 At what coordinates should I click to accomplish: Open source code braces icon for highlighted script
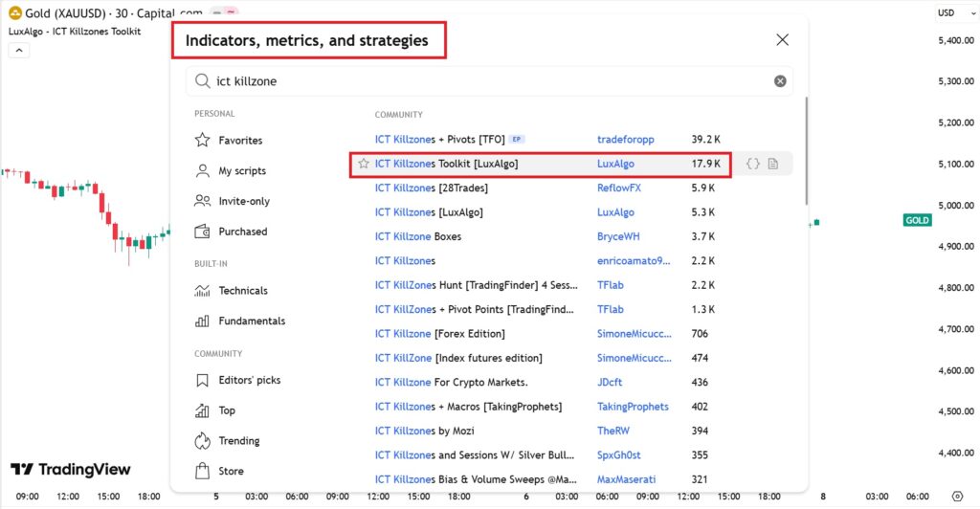click(x=753, y=165)
